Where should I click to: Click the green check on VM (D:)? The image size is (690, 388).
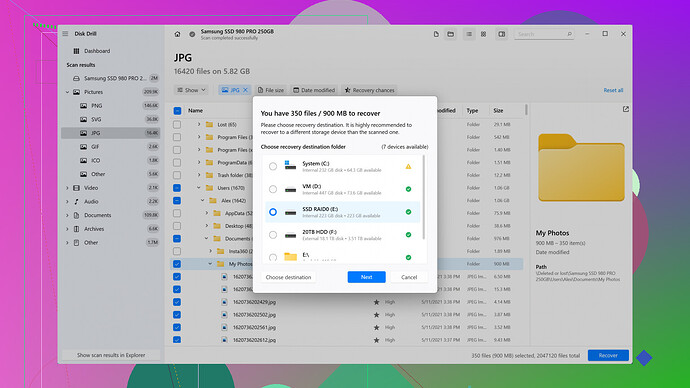click(408, 189)
